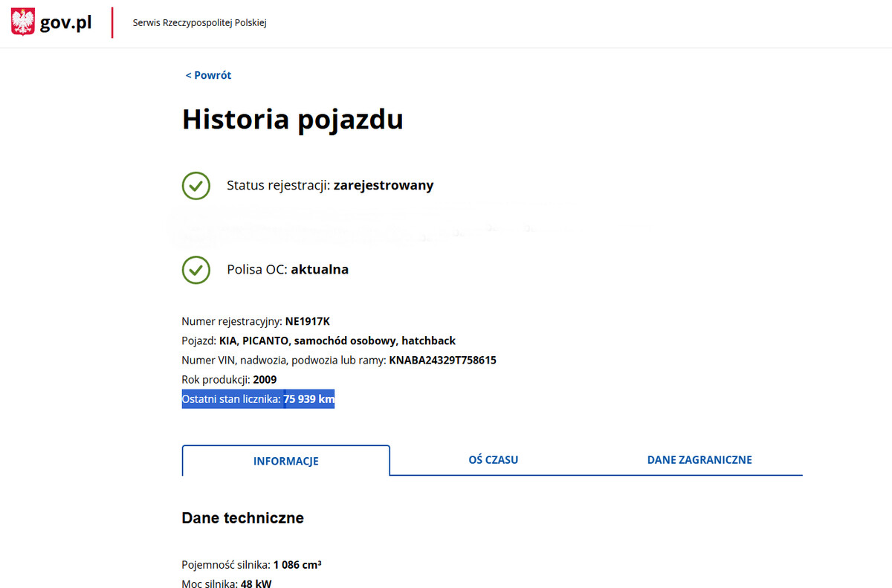Click the gov.pl site name text

click(x=65, y=23)
